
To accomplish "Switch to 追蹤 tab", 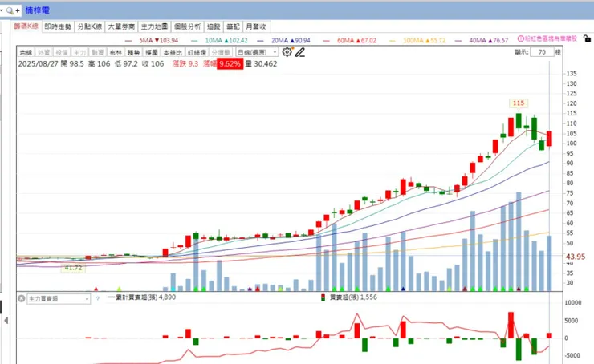I will point(214,26).
